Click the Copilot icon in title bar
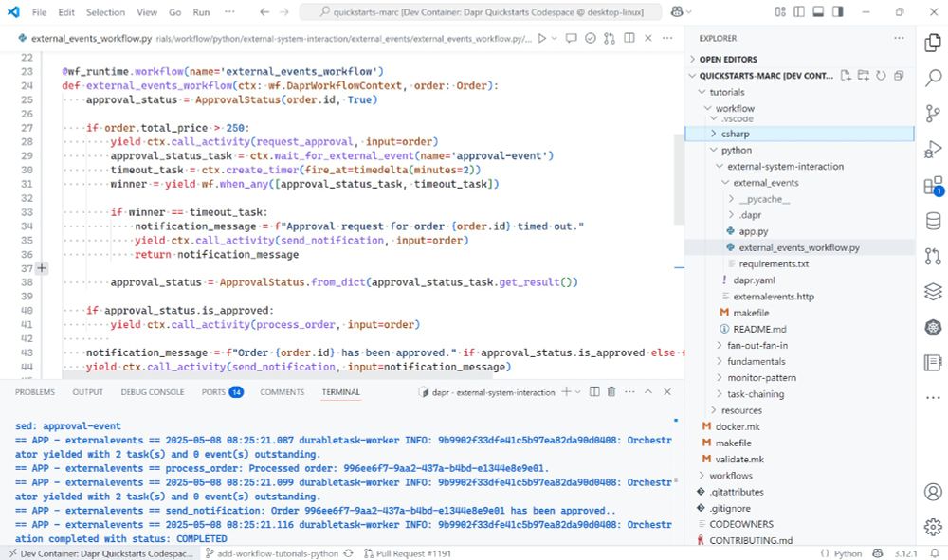This screenshot has width=948, height=560. point(677,11)
